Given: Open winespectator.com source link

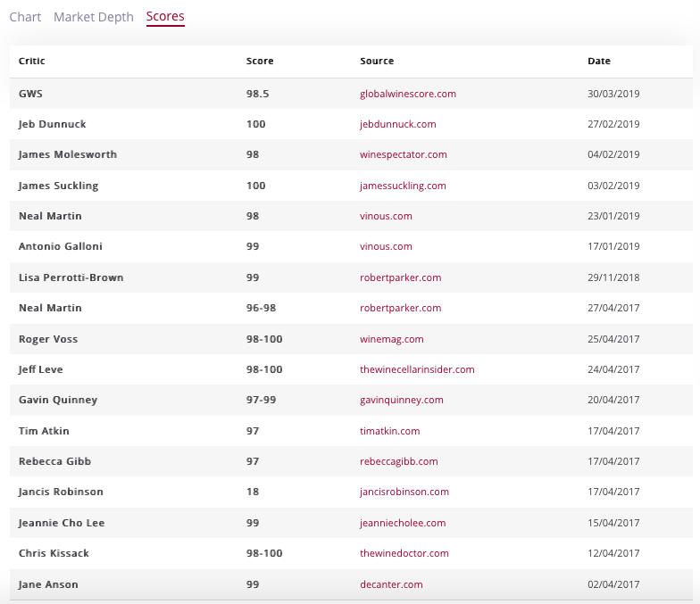Looking at the screenshot, I should [x=404, y=154].
